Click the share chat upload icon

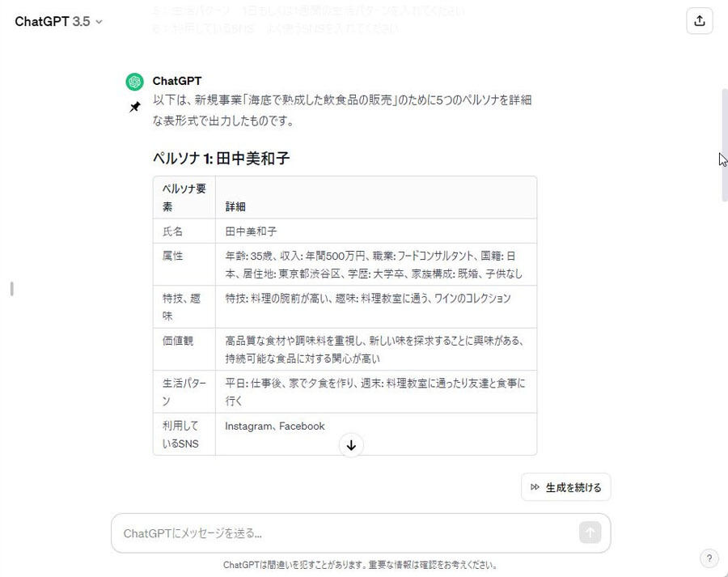[699, 21]
